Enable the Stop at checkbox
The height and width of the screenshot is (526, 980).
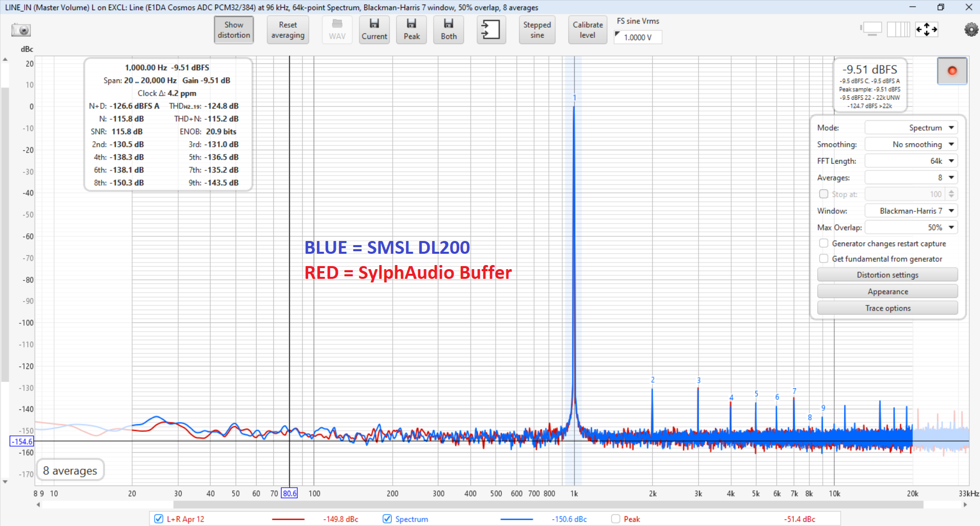click(x=824, y=194)
